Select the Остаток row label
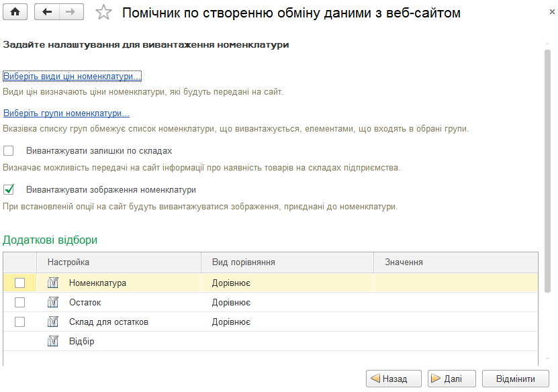This screenshot has height=392, width=558. 85,303
